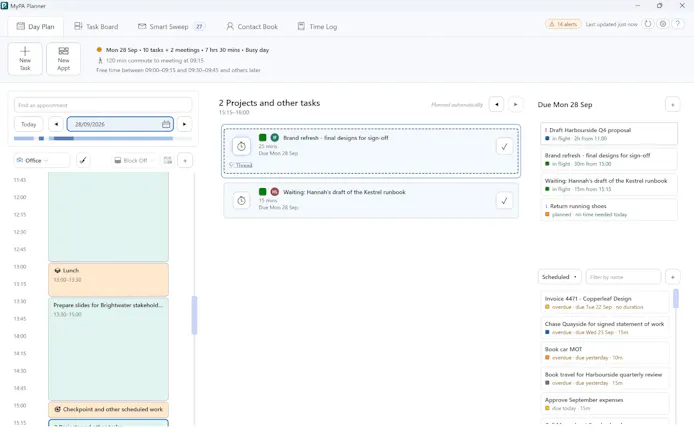Screen dimensions: 694x440
Task: Add item to Due Mon 28 Sep
Action: coord(673,105)
